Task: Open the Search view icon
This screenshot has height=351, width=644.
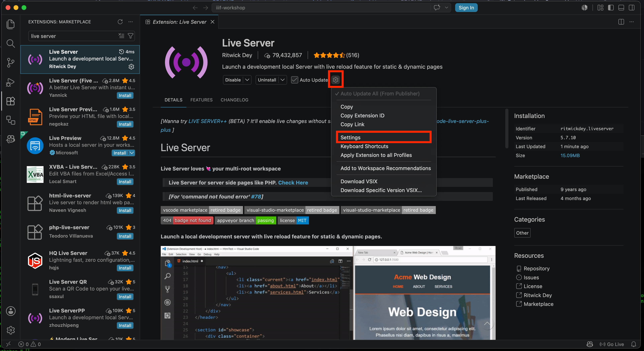Action: point(11,44)
